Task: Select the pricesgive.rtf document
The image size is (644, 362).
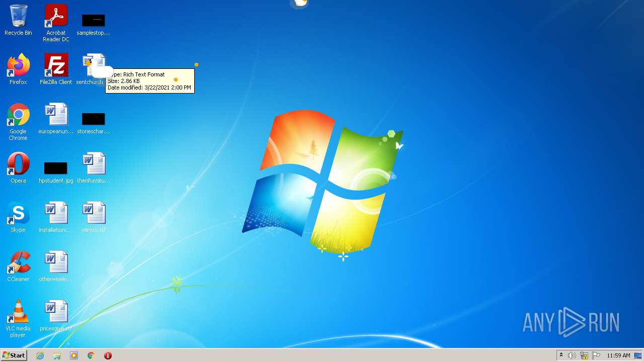Action: coord(56,316)
